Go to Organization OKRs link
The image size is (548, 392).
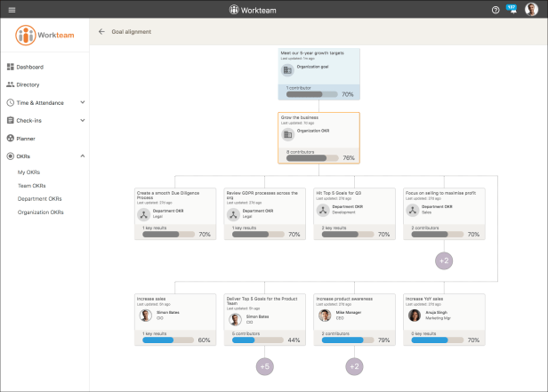pyautogui.click(x=41, y=212)
